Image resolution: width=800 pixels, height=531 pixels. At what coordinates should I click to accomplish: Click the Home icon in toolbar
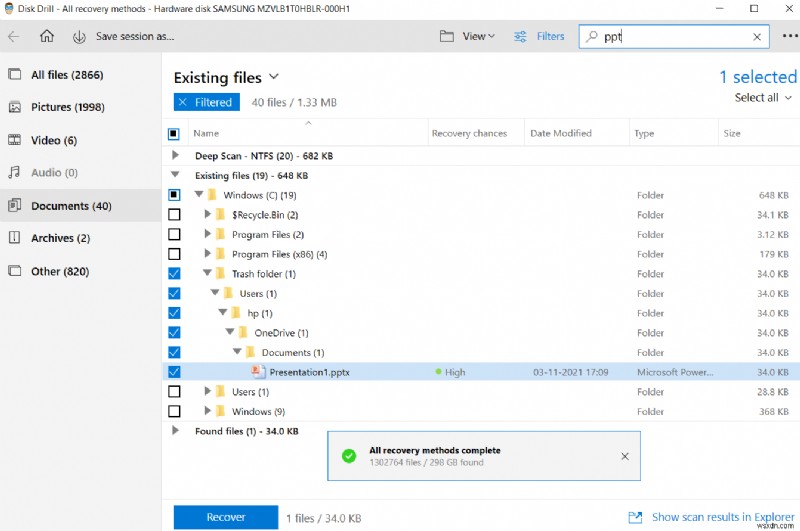pyautogui.click(x=47, y=37)
